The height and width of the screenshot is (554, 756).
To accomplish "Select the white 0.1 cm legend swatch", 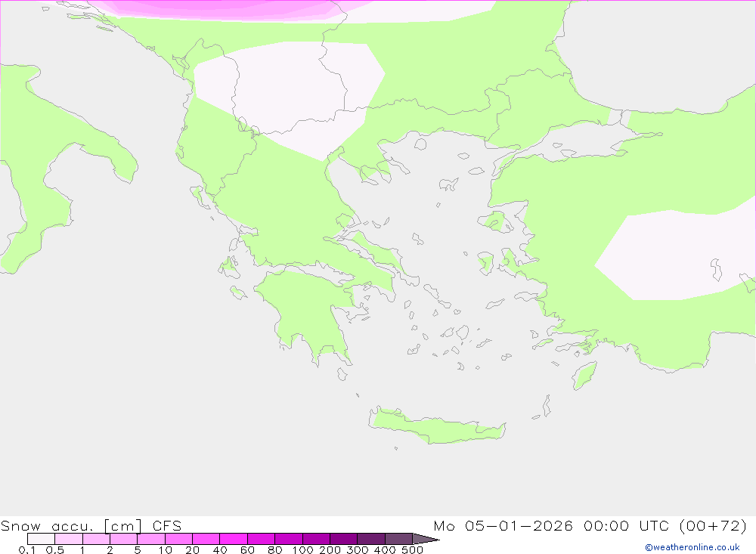I will [41, 539].
